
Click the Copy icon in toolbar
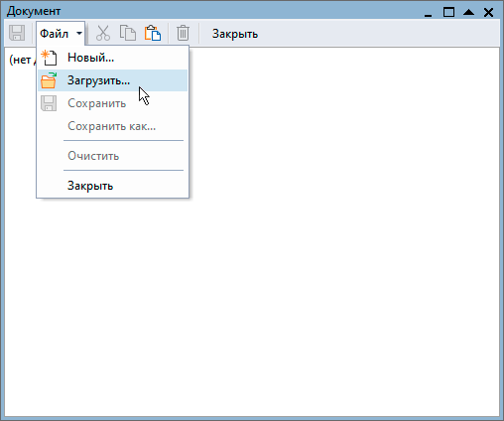click(128, 33)
